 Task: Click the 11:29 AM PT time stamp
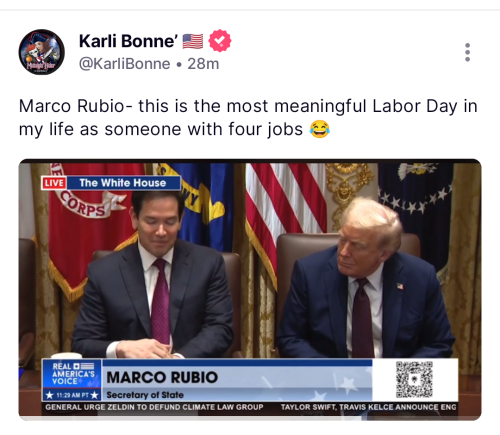click(x=72, y=395)
